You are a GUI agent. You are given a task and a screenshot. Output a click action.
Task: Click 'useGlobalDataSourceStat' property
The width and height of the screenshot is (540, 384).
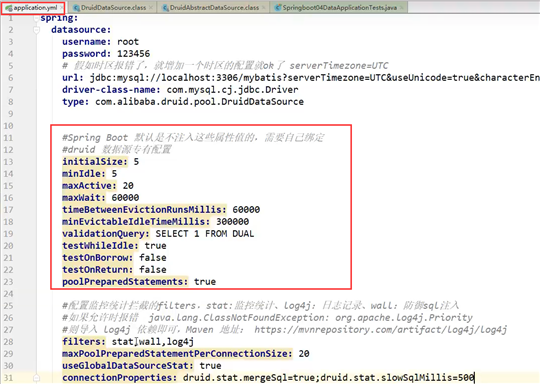pyautogui.click(x=127, y=366)
